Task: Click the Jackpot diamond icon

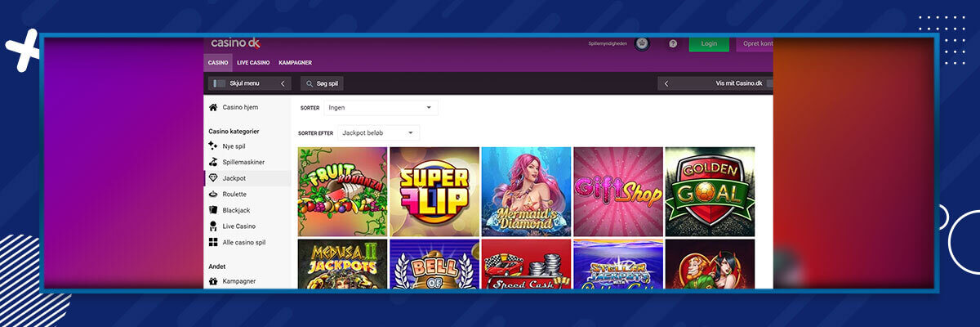Action: point(213,178)
